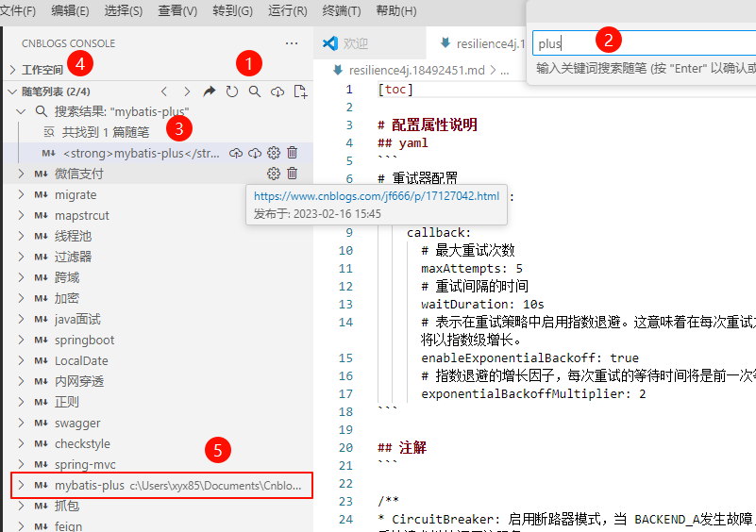Expand the springboot post item
The width and height of the screenshot is (756, 532).
click(x=21, y=340)
